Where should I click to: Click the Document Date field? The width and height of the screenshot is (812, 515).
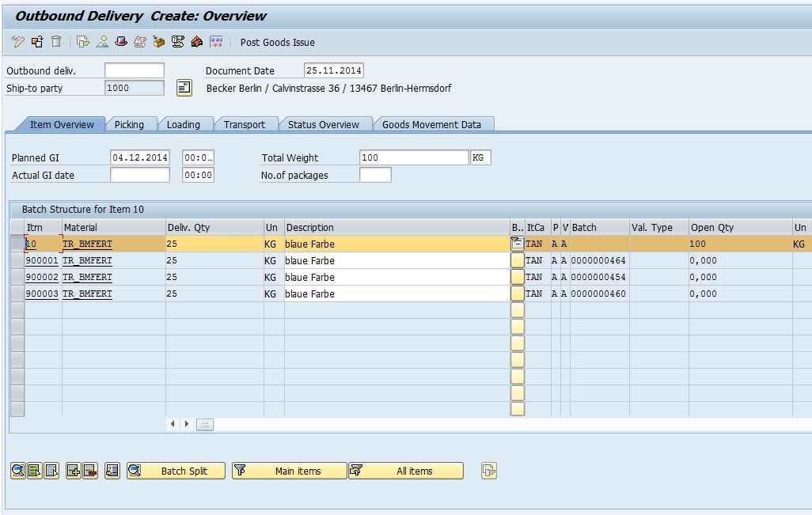pos(333,70)
